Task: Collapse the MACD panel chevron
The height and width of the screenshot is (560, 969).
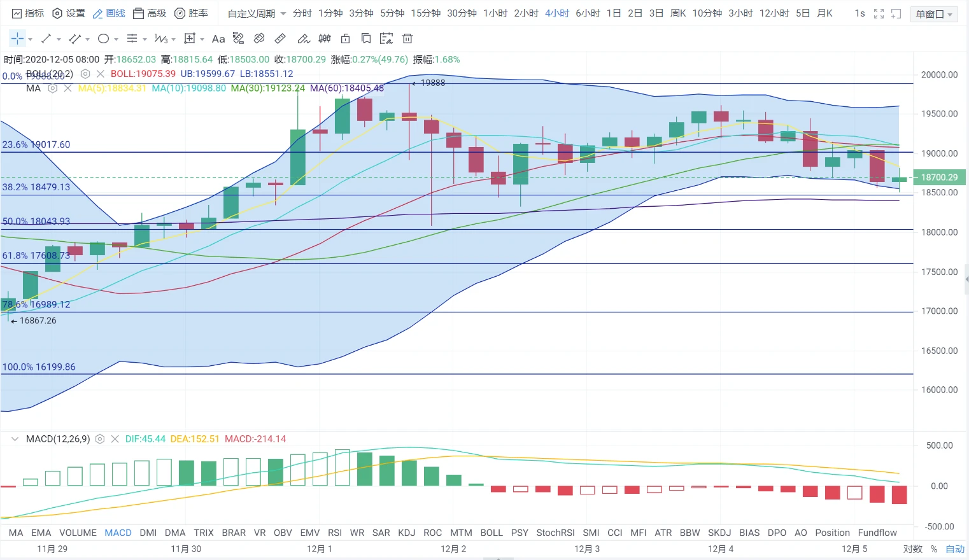Action: [x=15, y=439]
